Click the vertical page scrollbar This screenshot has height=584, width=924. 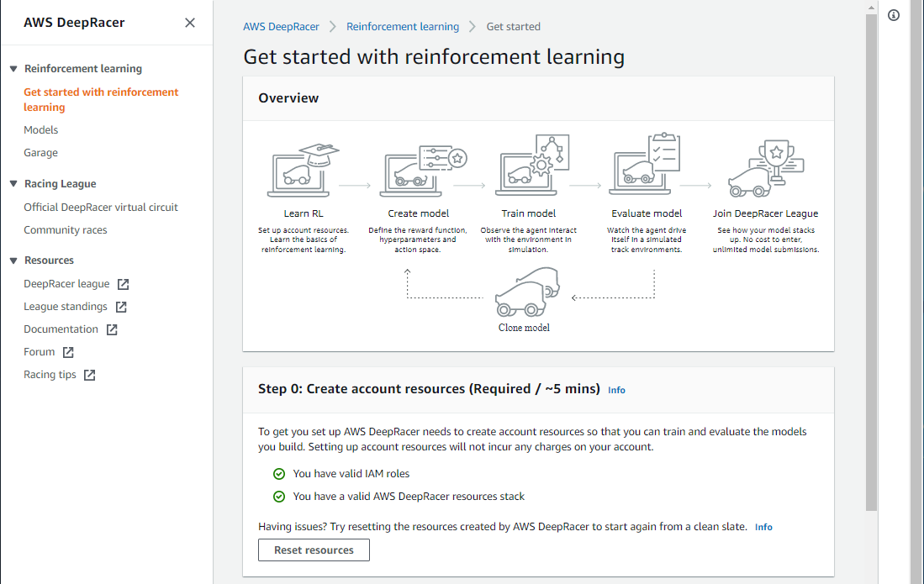pyautogui.click(x=871, y=252)
